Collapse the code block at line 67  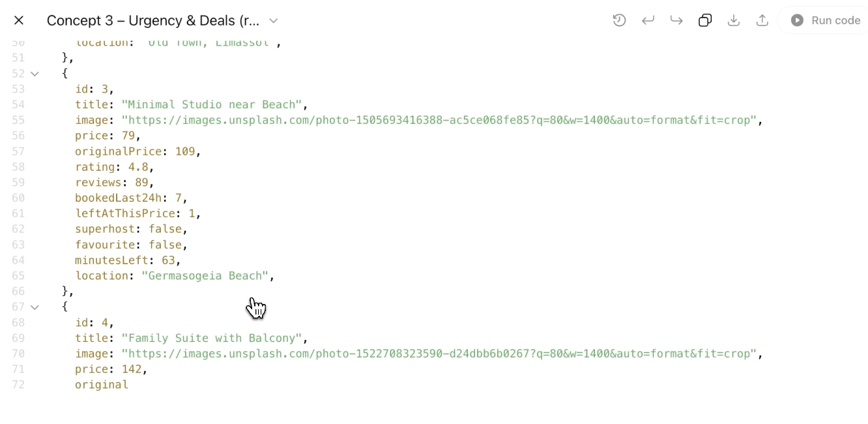(35, 307)
